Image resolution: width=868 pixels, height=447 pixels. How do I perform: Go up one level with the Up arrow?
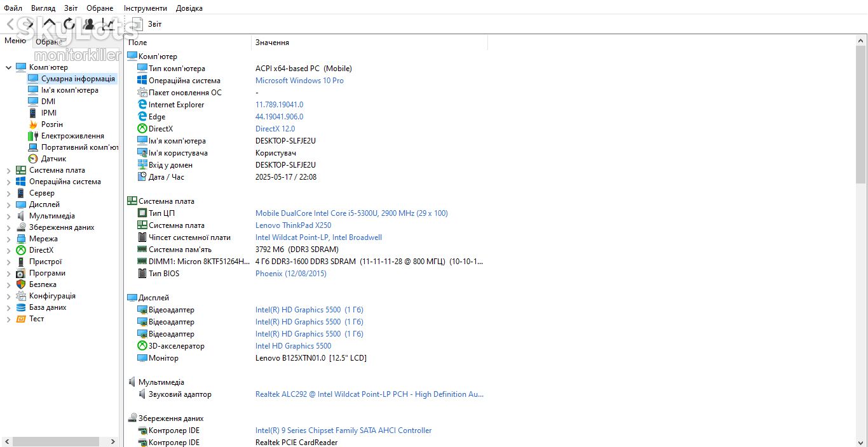[49, 24]
